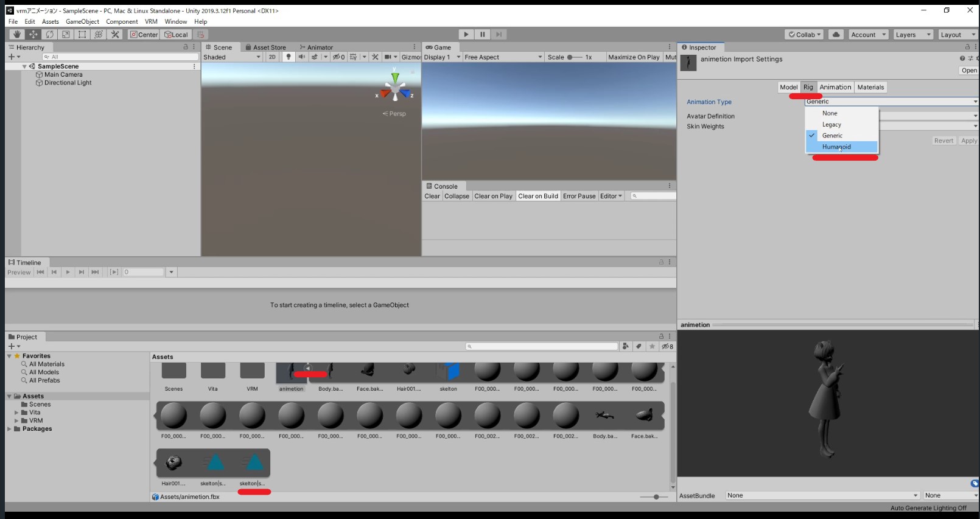
Task: Open the cloud services icon
Action: (836, 35)
